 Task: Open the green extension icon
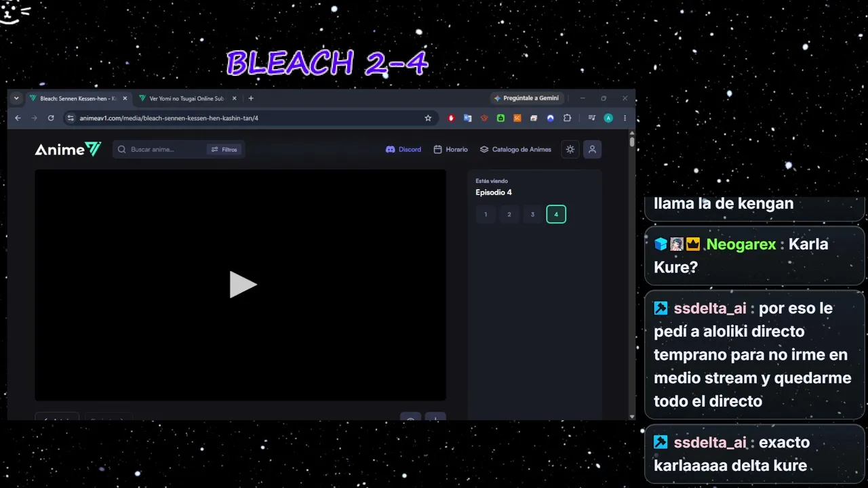[500, 118]
